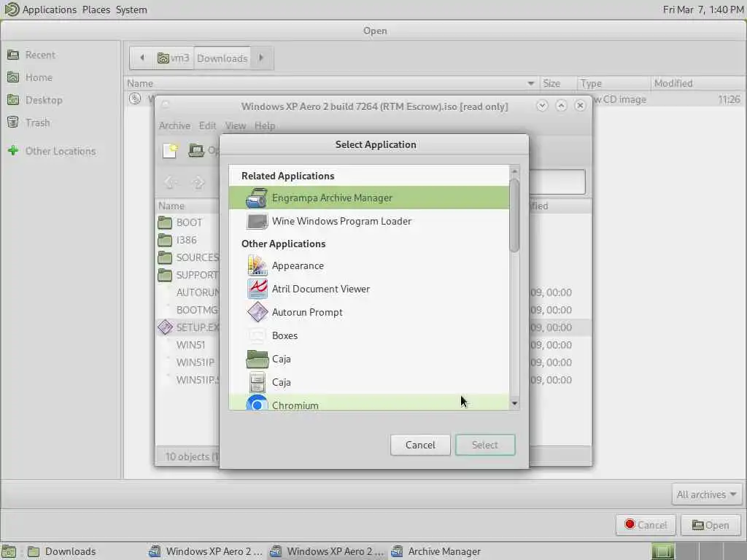Click the path bar left arrow
Screen dimensions: 747x560
[142, 58]
